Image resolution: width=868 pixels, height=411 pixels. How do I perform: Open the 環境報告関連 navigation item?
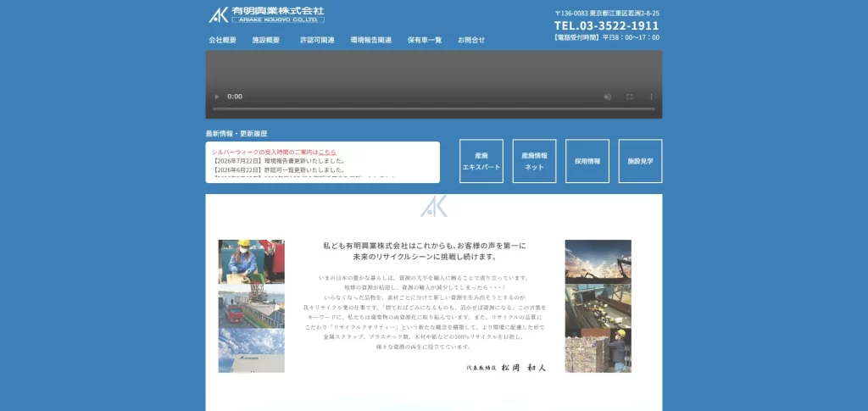371,40
